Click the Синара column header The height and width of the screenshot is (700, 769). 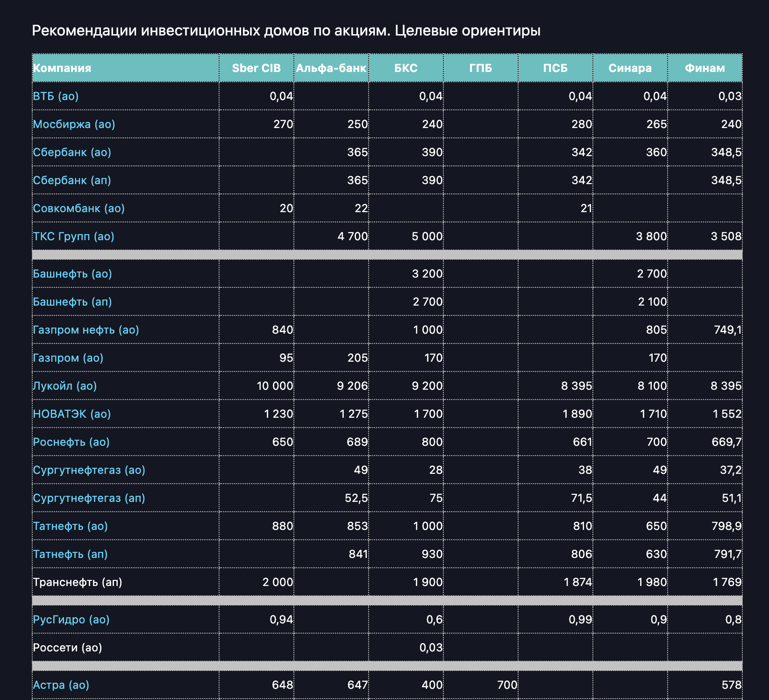(x=630, y=68)
